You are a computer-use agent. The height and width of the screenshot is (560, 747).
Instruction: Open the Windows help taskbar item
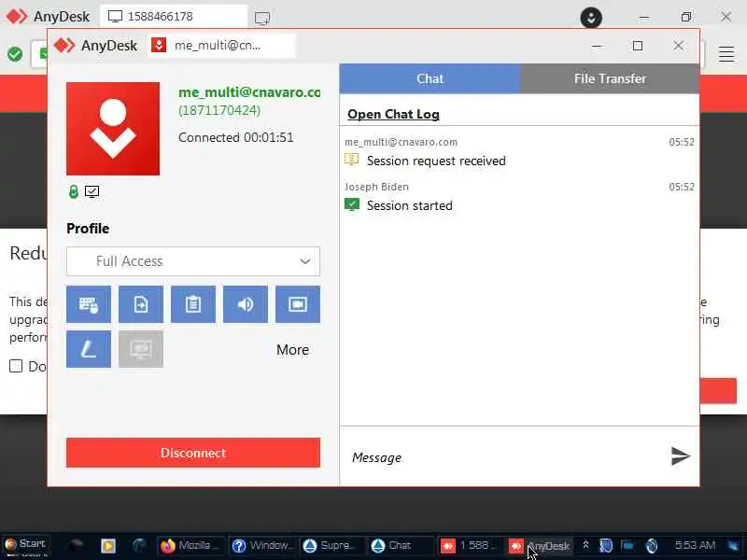point(262,545)
